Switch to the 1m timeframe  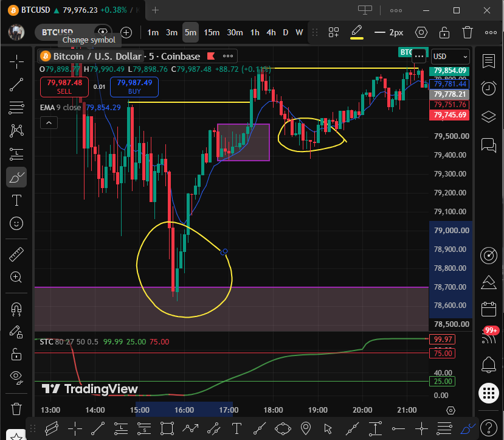coord(153,32)
